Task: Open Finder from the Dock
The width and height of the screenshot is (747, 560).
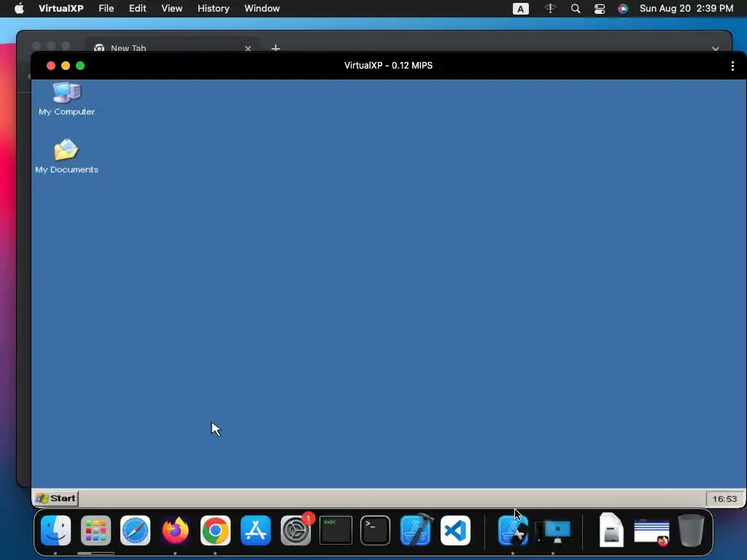Action: (55, 530)
